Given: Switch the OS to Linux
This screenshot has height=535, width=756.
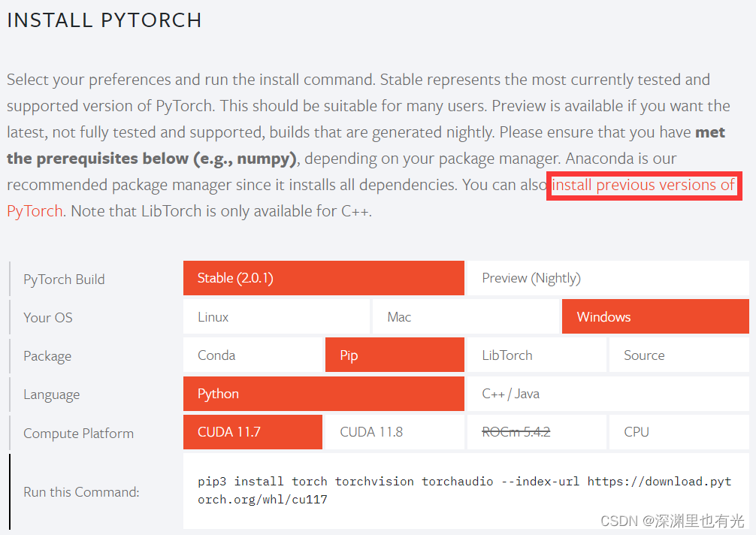Looking at the screenshot, I should click(x=277, y=316).
